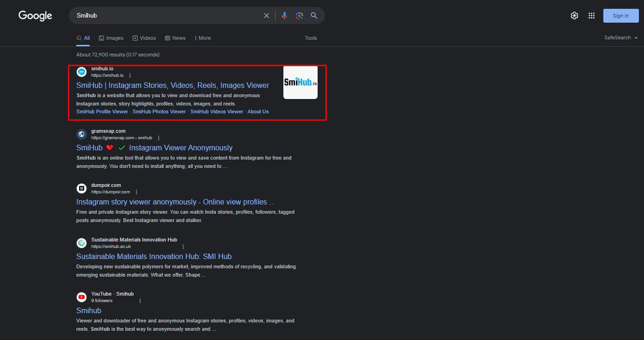Open the Smihub YouTube result title
This screenshot has width=644, height=340.
click(89, 310)
